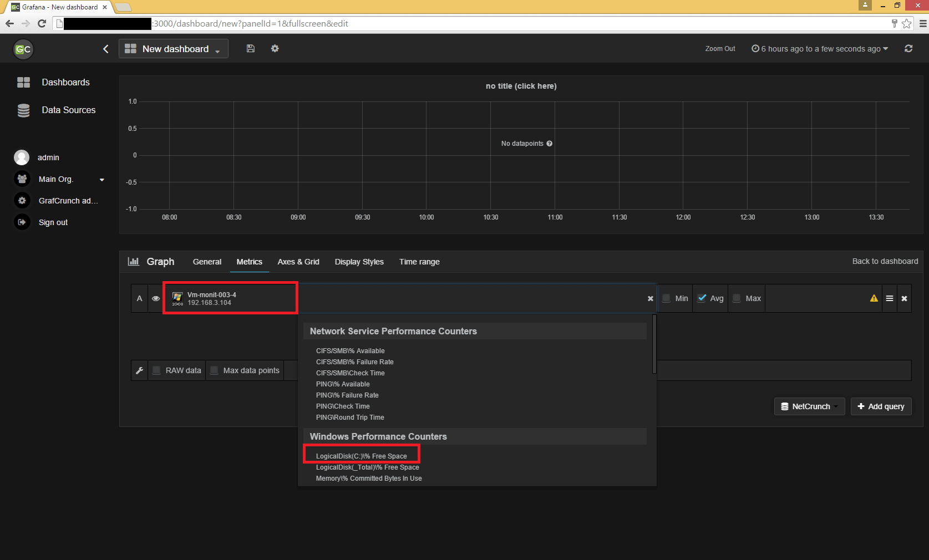
Task: Click the Zoom Out button
Action: pyautogui.click(x=720, y=49)
